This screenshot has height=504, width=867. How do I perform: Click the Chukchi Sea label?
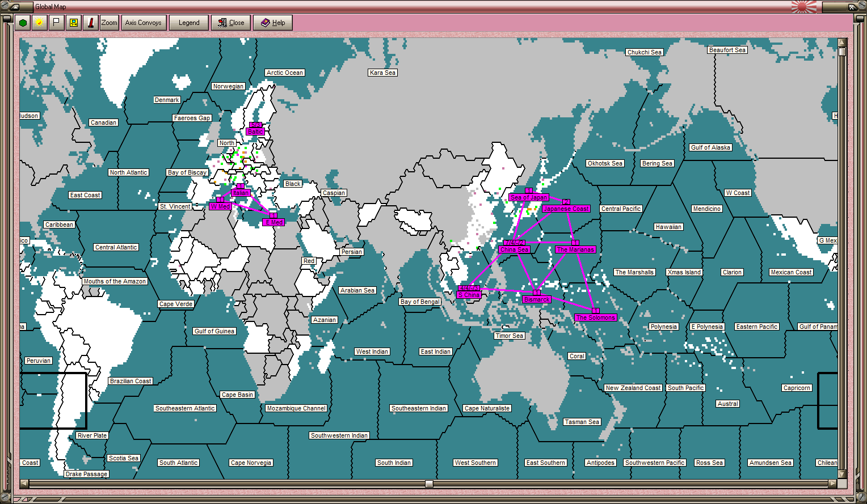tap(645, 52)
